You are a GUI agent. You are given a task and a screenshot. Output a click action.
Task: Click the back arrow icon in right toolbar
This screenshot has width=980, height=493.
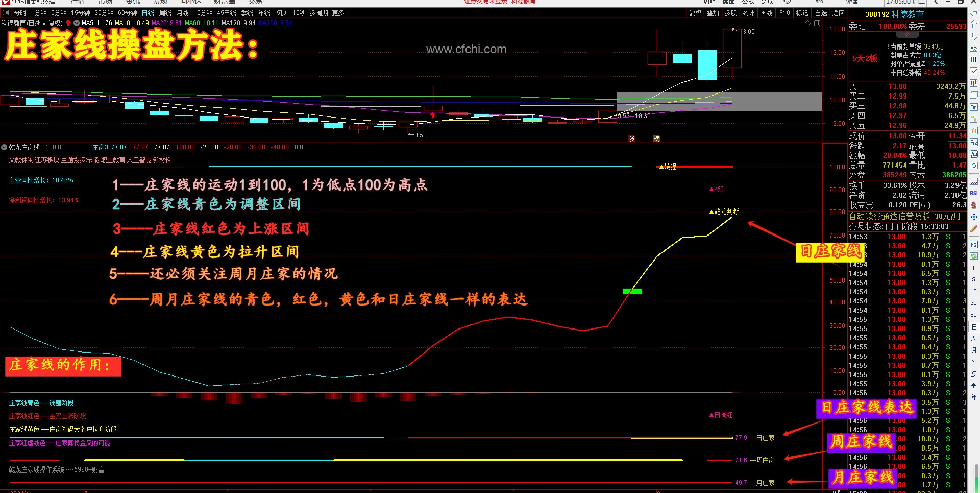(974, 13)
